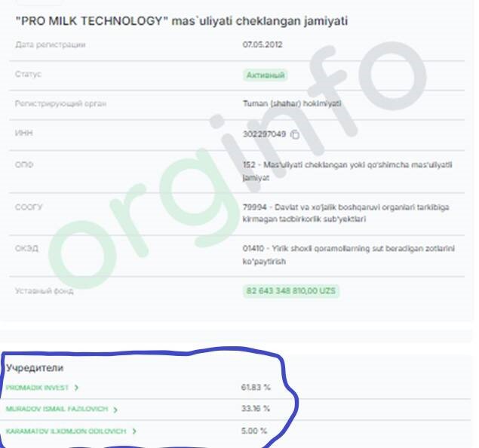Viewport: 479px width, 448px height.
Task: Expand chevron beside KARAMATOV ILXOMJON ODILOVICH
Action: click(134, 431)
